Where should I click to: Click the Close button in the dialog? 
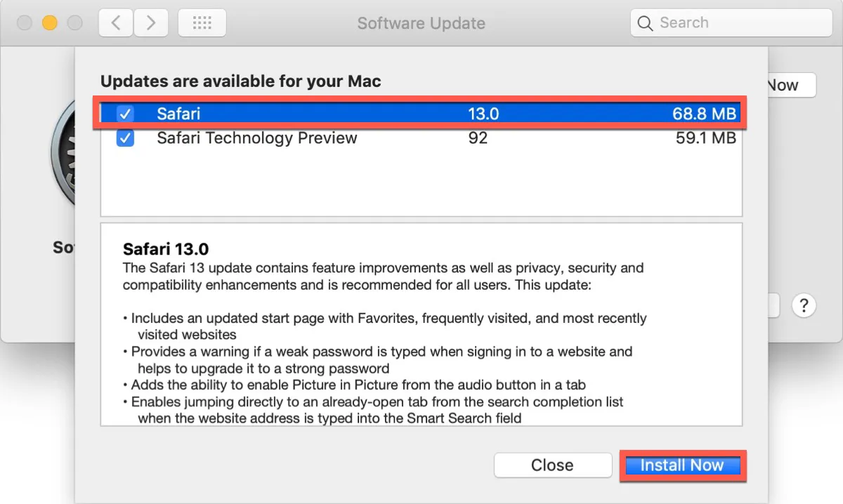(x=552, y=465)
